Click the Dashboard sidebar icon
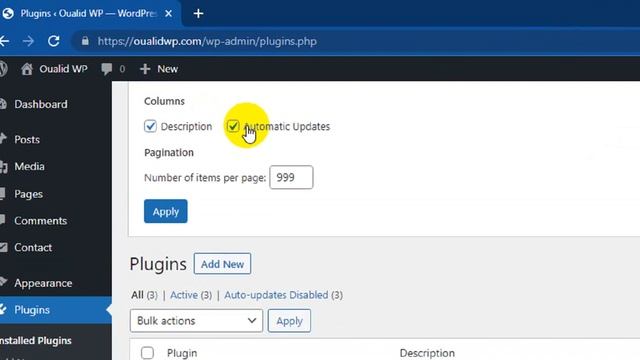 (3, 104)
